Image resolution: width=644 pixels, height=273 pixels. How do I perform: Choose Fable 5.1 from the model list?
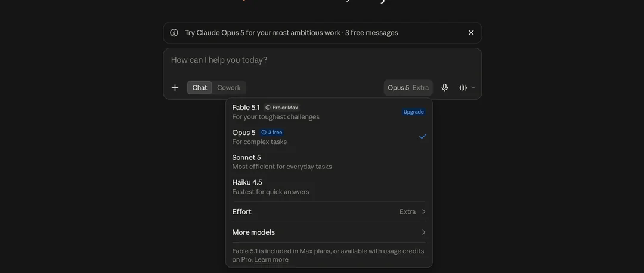(x=329, y=112)
